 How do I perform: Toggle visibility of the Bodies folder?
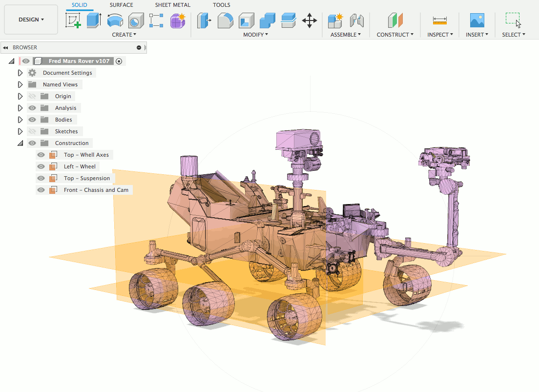32,120
